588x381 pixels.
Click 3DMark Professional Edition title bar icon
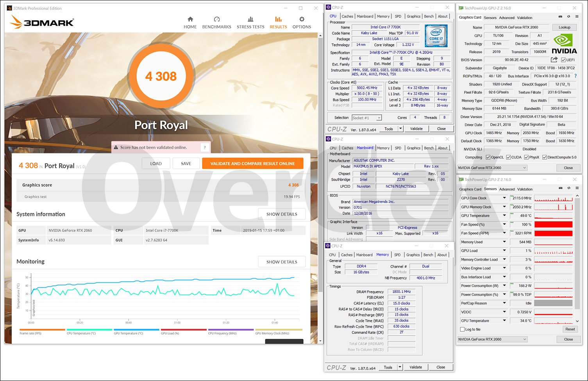tap(9, 8)
